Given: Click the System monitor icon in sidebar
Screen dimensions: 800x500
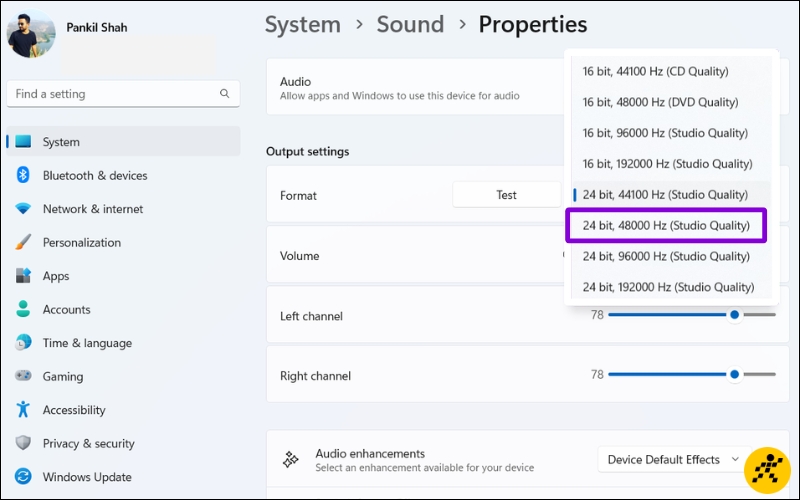Looking at the screenshot, I should [x=23, y=141].
